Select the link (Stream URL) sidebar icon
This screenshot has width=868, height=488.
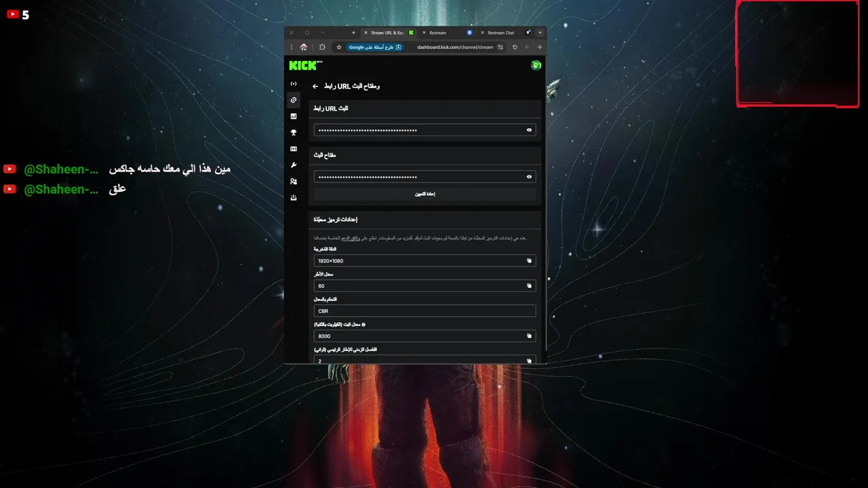pos(294,100)
